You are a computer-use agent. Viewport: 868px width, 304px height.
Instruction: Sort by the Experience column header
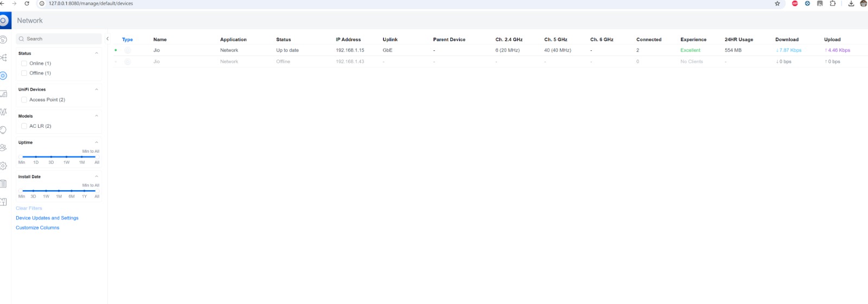pyautogui.click(x=693, y=40)
